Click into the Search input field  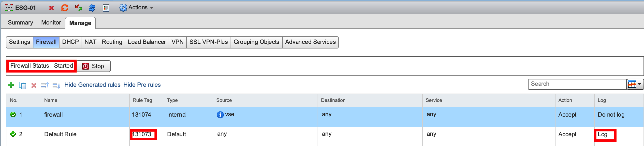point(577,84)
